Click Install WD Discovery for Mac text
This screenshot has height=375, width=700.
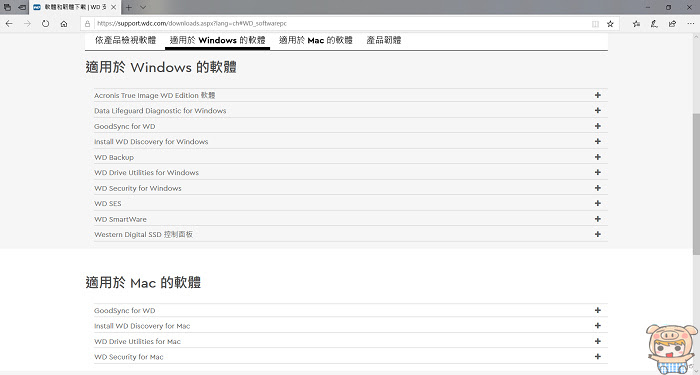coord(142,326)
